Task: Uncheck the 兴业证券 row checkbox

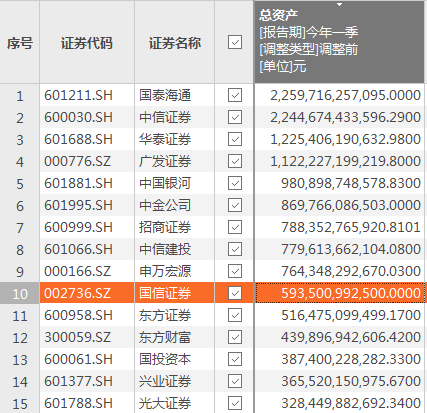Action: [x=235, y=381]
